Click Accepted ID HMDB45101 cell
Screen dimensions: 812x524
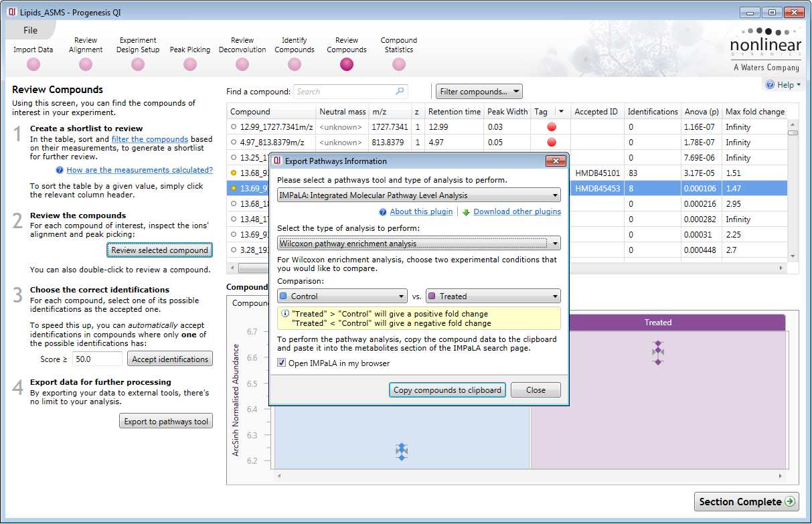tap(597, 173)
